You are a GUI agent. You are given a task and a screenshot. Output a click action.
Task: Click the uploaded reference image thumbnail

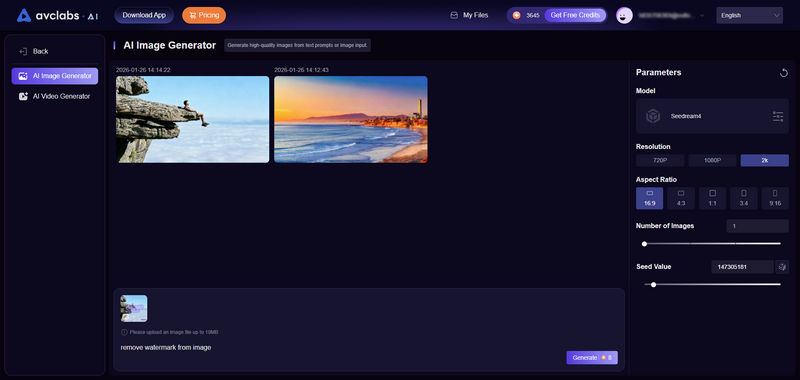coord(134,309)
